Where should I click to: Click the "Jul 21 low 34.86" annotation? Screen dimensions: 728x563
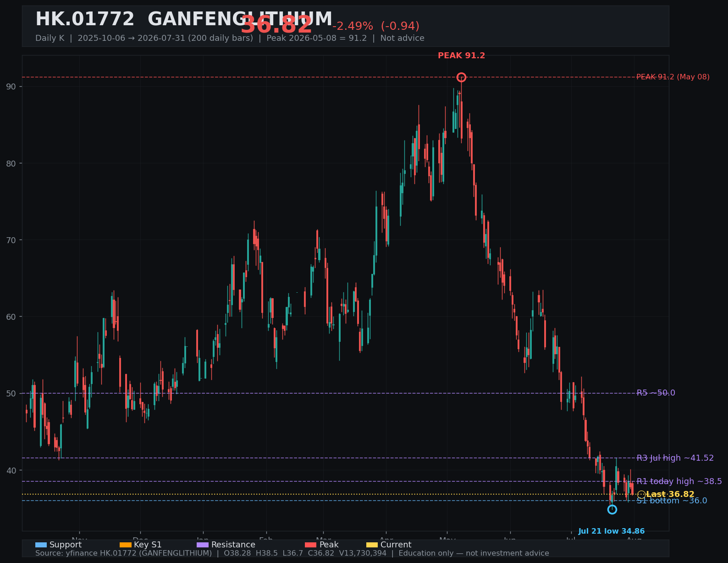[x=612, y=531]
